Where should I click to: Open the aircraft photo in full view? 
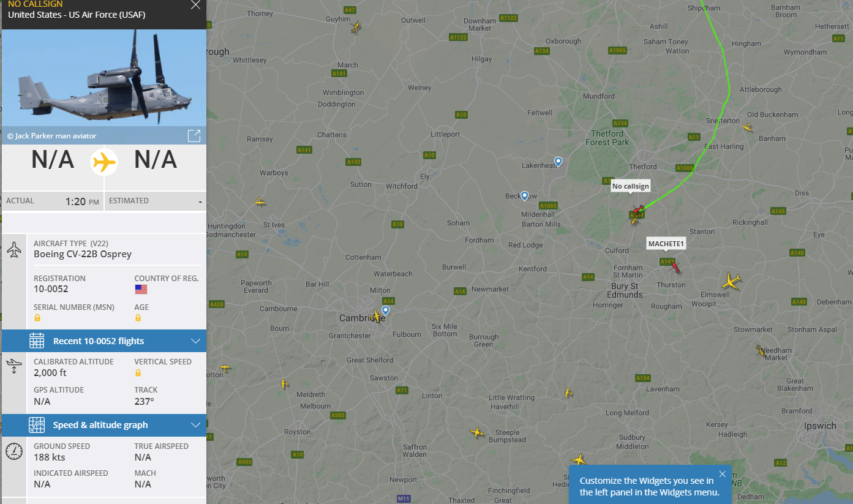[194, 136]
